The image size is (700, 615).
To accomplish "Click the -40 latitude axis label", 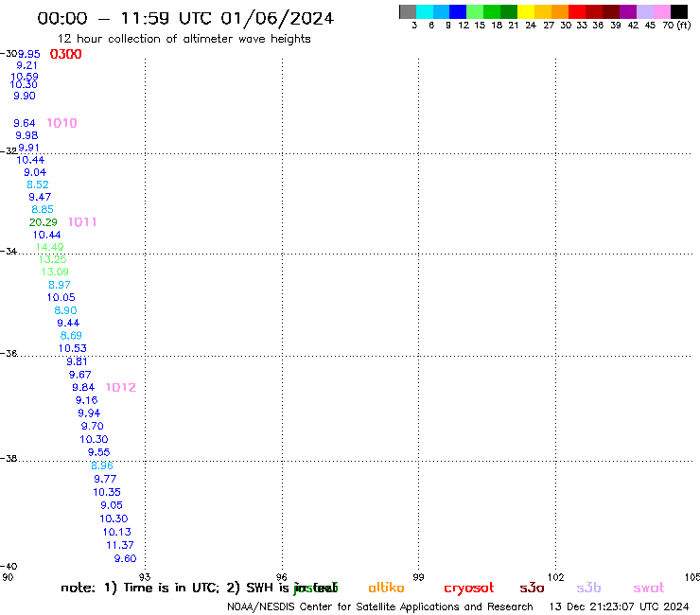I will (9, 567).
